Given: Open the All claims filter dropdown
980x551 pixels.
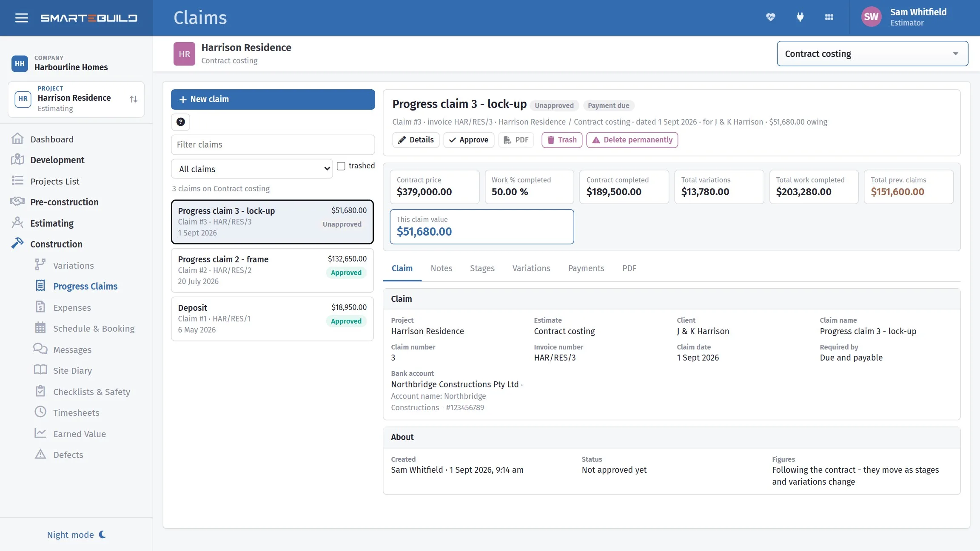Looking at the screenshot, I should point(252,169).
